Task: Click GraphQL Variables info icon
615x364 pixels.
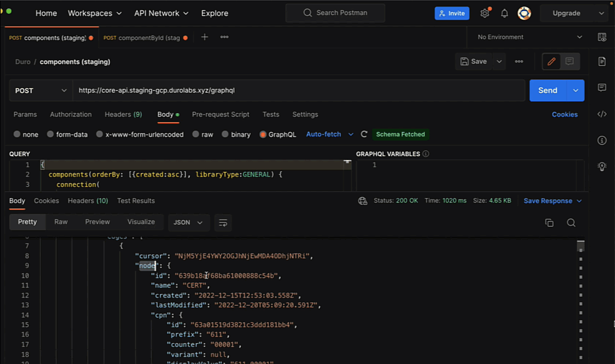Action: [x=425, y=154]
